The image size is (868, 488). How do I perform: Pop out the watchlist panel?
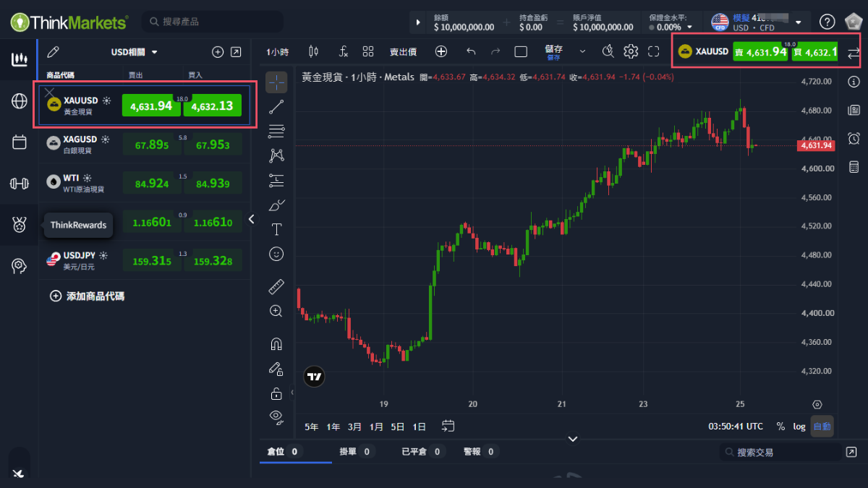[x=236, y=52]
